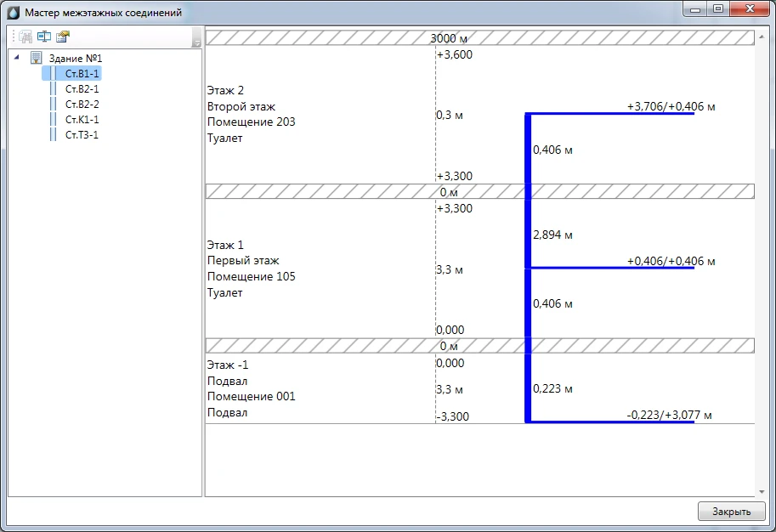Click the -0,223/+3,077 м basement branch label
Image resolution: width=776 pixels, height=532 pixels.
click(x=668, y=415)
